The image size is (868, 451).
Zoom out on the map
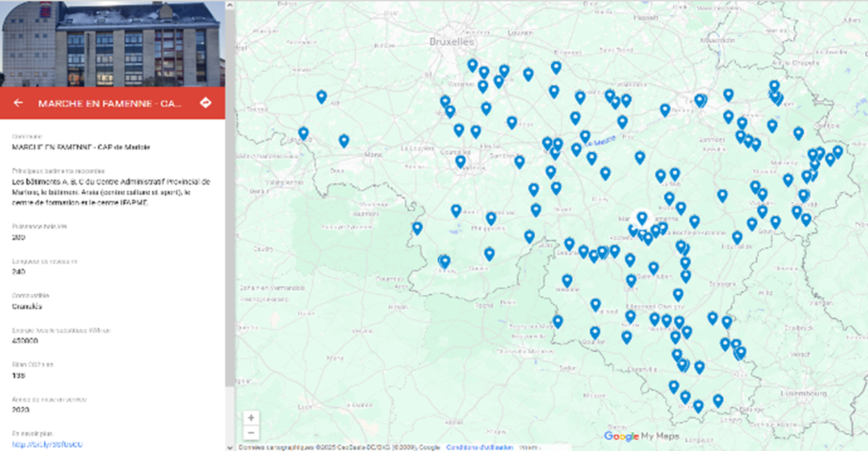[x=251, y=433]
